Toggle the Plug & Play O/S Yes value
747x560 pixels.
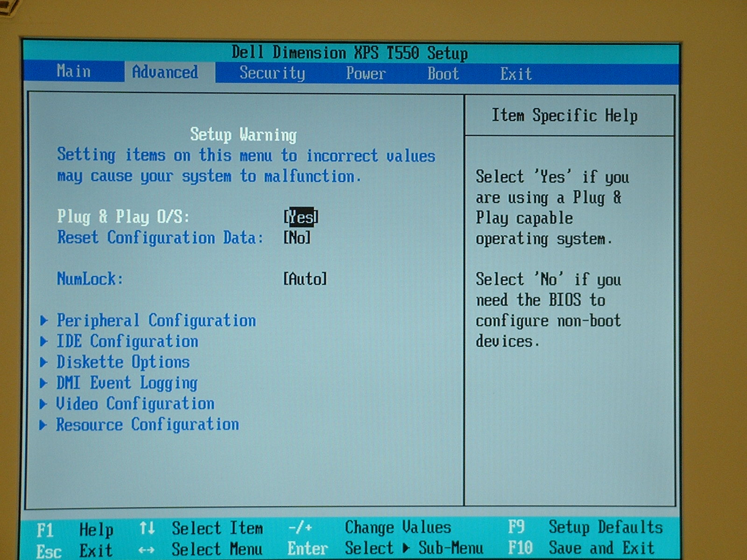(x=301, y=217)
